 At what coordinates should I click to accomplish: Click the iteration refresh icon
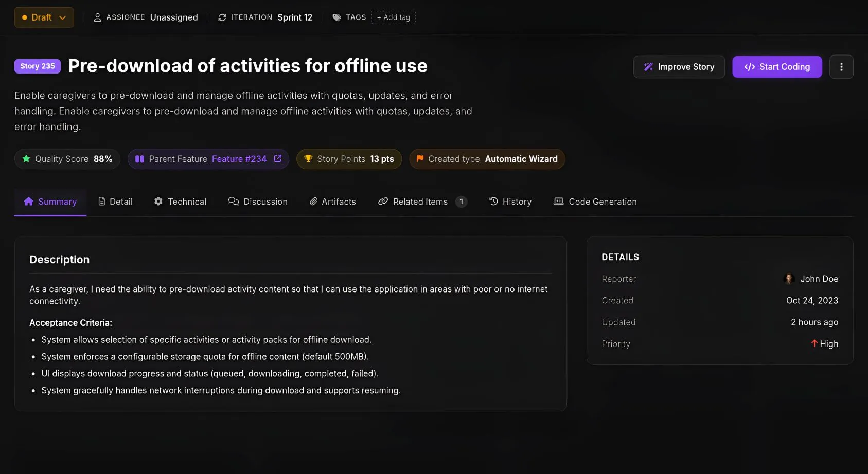coord(222,17)
